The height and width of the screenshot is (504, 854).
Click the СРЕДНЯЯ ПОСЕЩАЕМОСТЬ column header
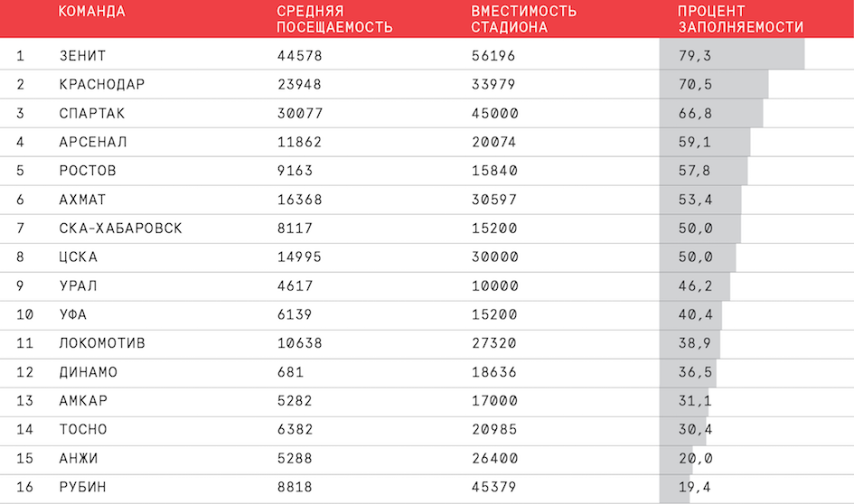[x=334, y=19]
